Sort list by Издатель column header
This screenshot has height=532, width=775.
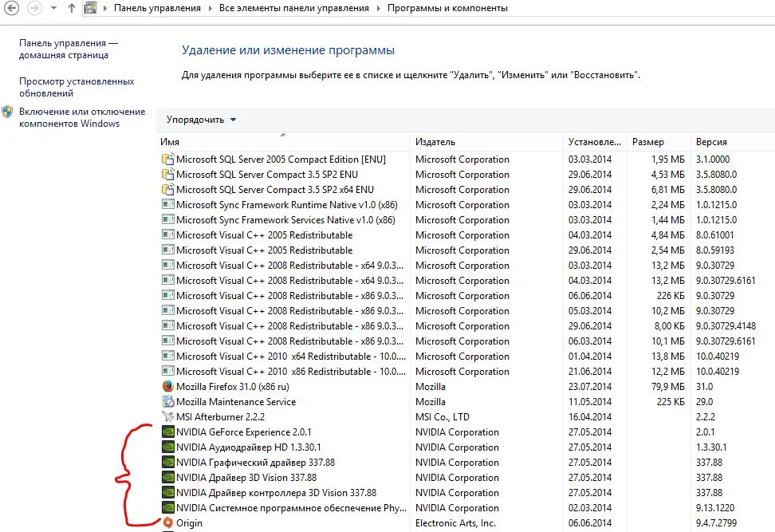pyautogui.click(x=435, y=142)
